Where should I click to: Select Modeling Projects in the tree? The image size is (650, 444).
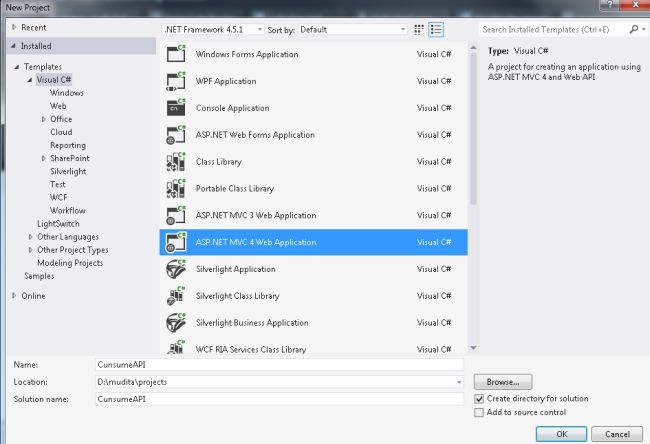(x=70, y=263)
